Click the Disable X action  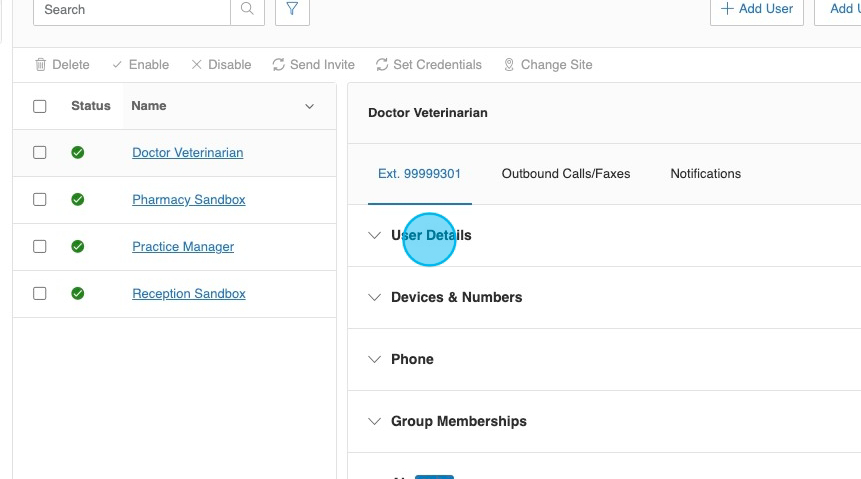221,64
